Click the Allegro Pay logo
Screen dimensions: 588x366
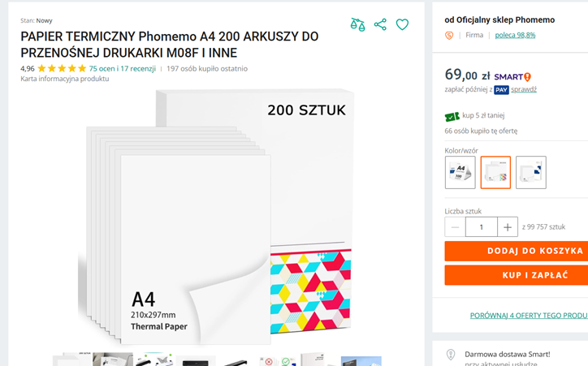click(501, 89)
